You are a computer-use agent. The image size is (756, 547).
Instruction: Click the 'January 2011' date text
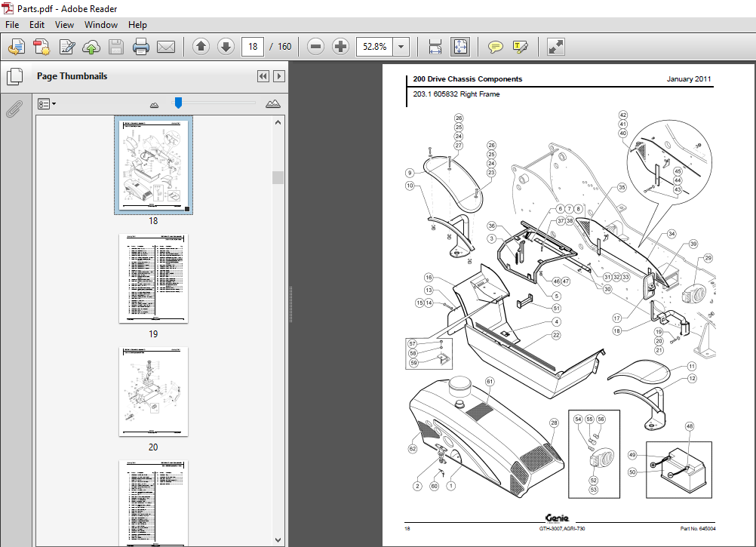689,79
